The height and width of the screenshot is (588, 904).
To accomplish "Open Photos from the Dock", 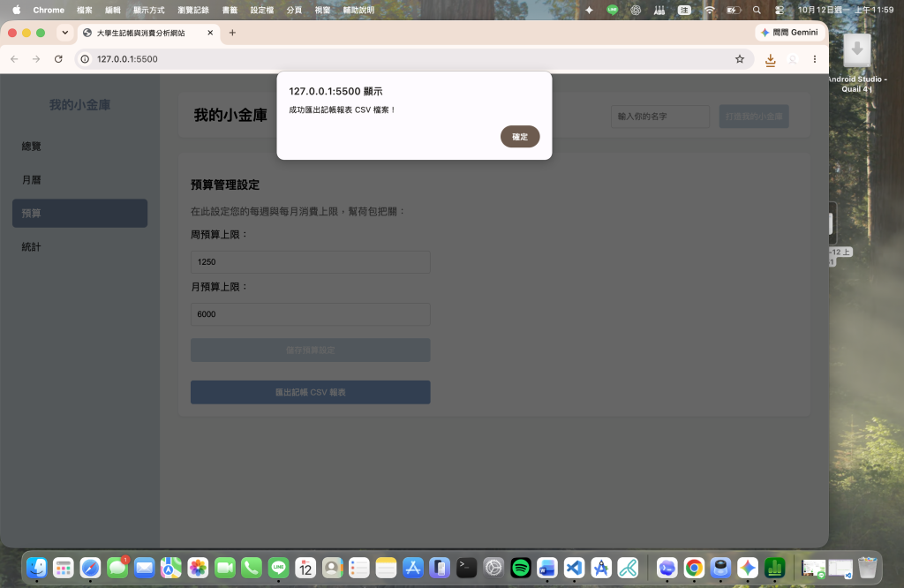I will coord(198,568).
